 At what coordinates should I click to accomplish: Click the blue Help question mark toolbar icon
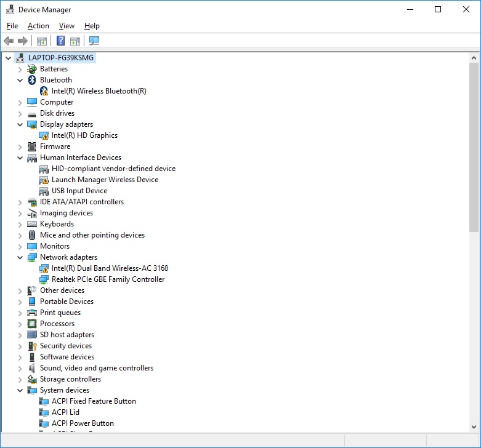click(61, 41)
